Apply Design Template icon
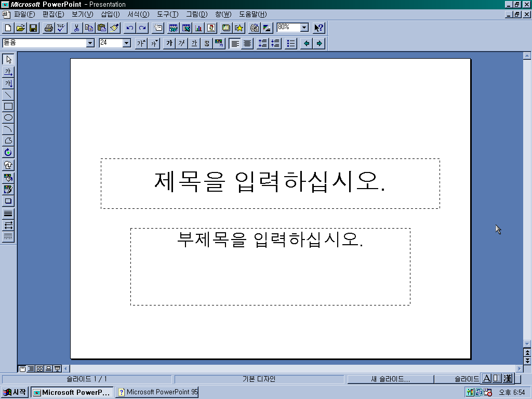Screen dimensions: 532x399 pos(227,28)
